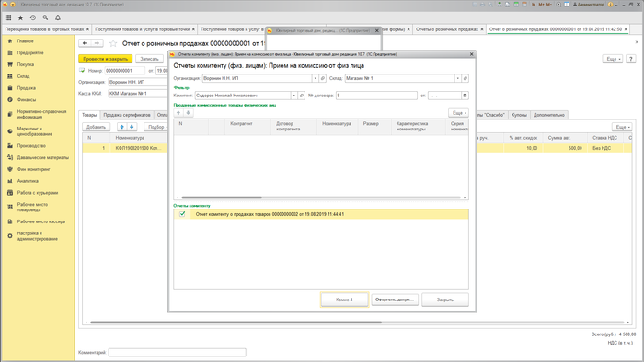The width and height of the screenshot is (644, 362).
Task: Add document to favorites with star outline
Action: pyautogui.click(x=113, y=43)
